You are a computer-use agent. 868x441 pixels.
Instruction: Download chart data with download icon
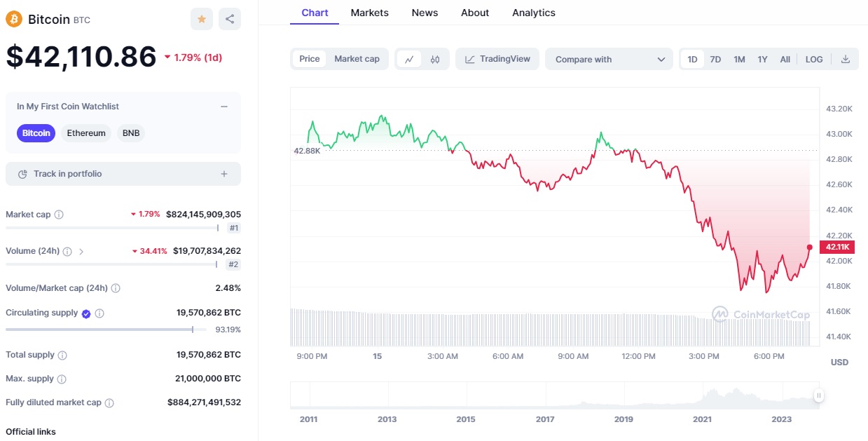point(846,60)
